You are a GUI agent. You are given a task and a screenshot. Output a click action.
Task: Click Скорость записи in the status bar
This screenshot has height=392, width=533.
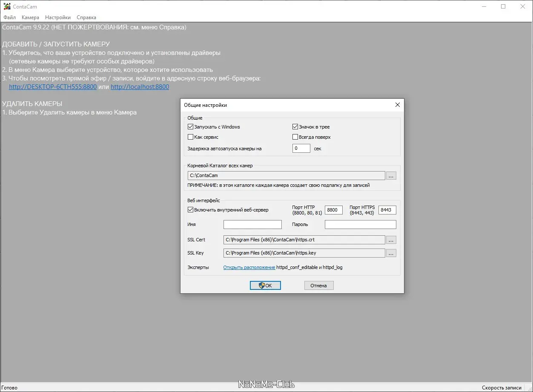click(501, 388)
